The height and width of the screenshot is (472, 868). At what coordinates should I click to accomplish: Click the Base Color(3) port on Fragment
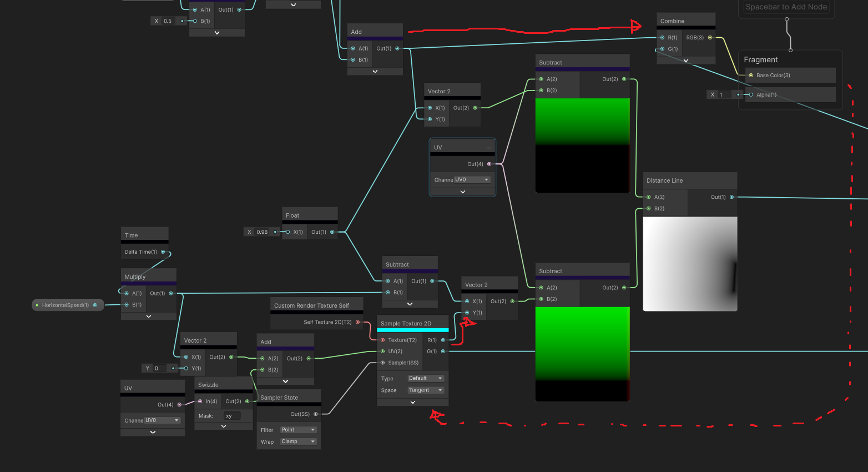click(x=751, y=76)
